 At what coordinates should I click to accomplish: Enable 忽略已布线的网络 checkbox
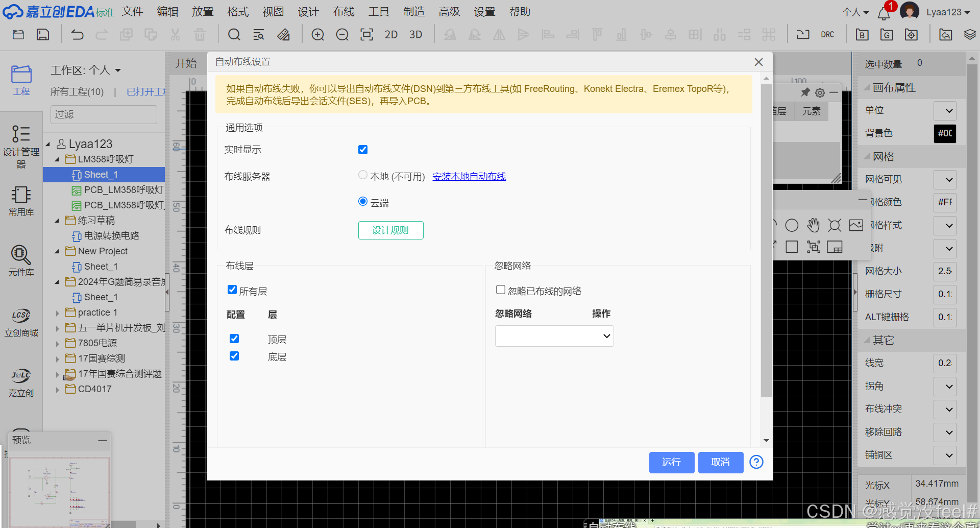tap(501, 290)
